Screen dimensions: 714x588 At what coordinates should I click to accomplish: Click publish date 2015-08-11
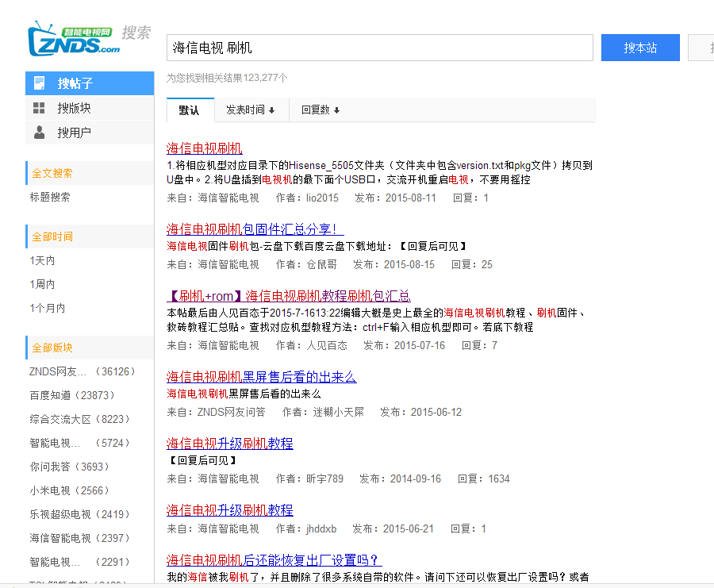[x=411, y=198]
